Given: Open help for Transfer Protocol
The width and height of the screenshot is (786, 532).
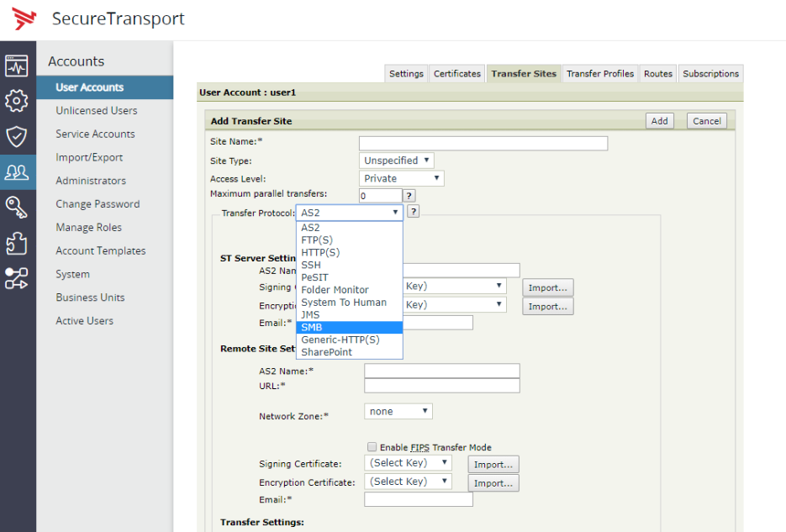Looking at the screenshot, I should point(413,211).
